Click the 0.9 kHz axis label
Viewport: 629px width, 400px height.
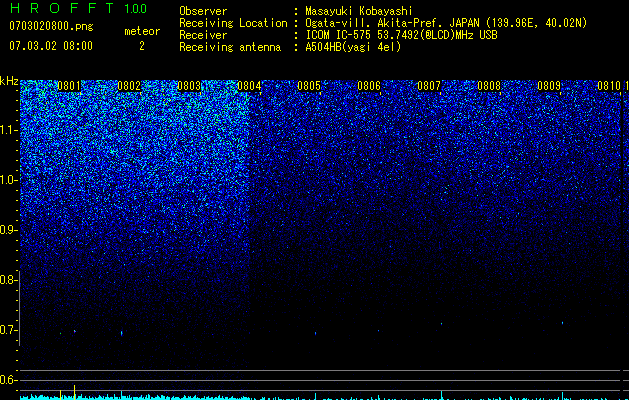click(x=8, y=230)
